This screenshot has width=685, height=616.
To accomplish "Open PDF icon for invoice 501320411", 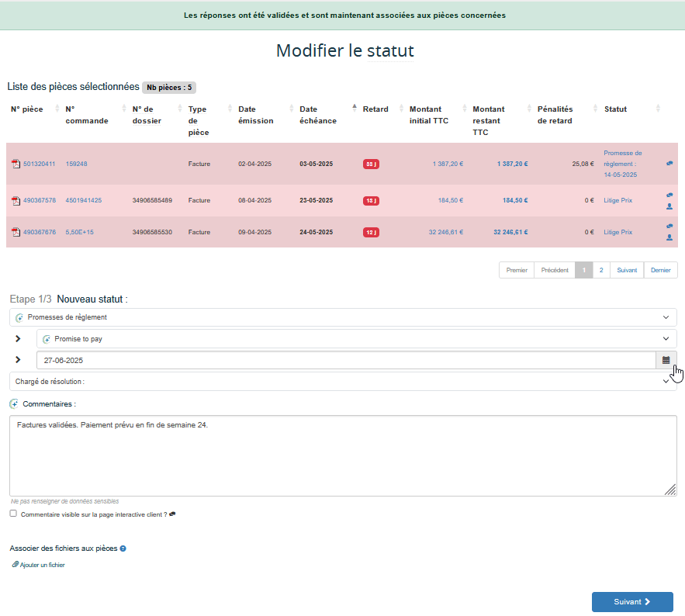I will point(16,164).
